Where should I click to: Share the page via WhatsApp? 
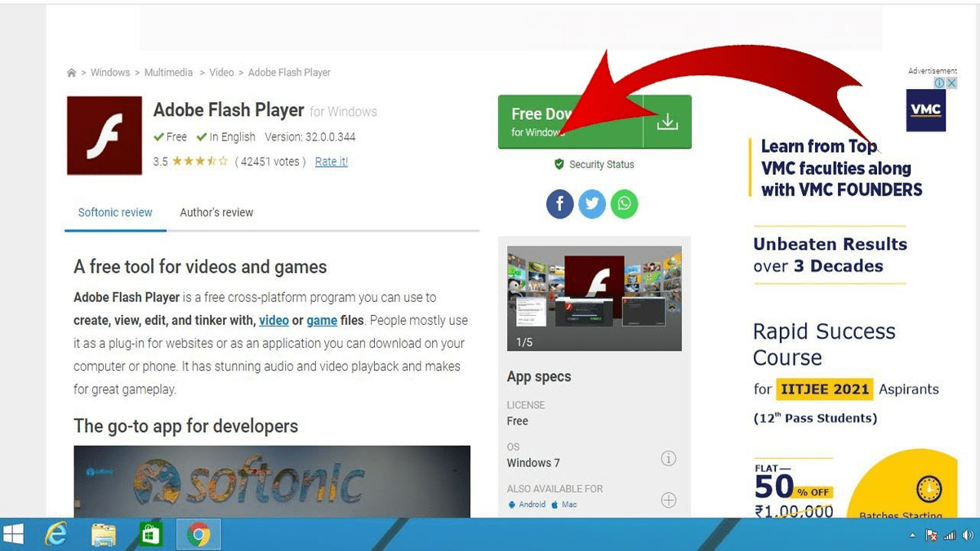tap(625, 203)
